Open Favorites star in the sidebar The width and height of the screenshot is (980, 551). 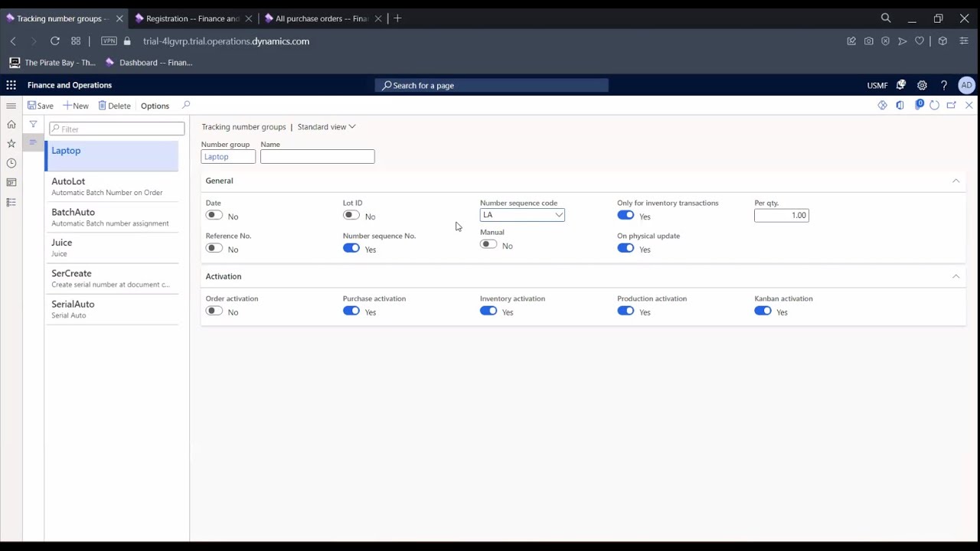click(11, 143)
